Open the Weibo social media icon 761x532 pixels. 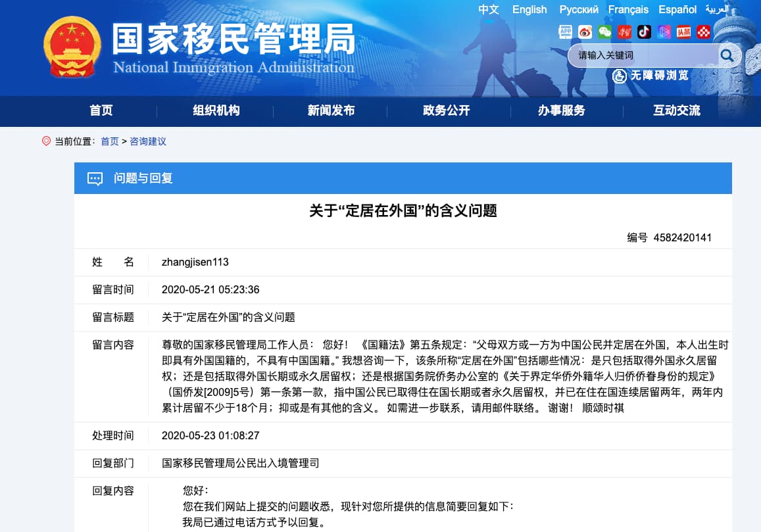[x=585, y=32]
